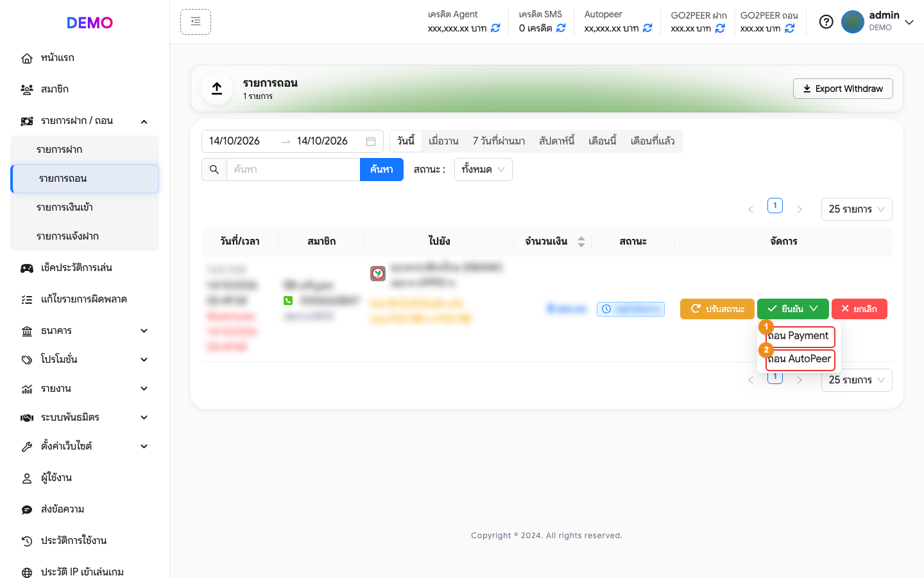The width and height of the screenshot is (924, 578).
Task: Open สมาชิก members menu
Action: [x=85, y=89]
